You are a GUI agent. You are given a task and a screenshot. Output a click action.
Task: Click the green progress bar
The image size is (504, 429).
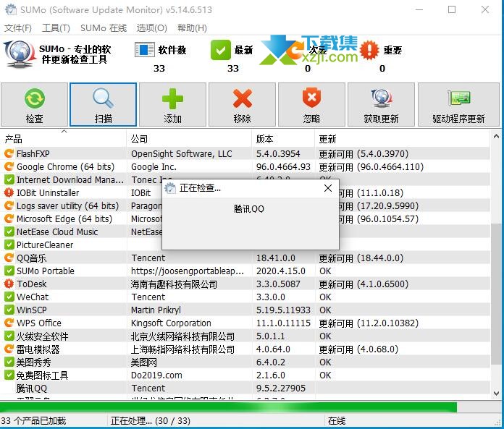[x=228, y=407]
